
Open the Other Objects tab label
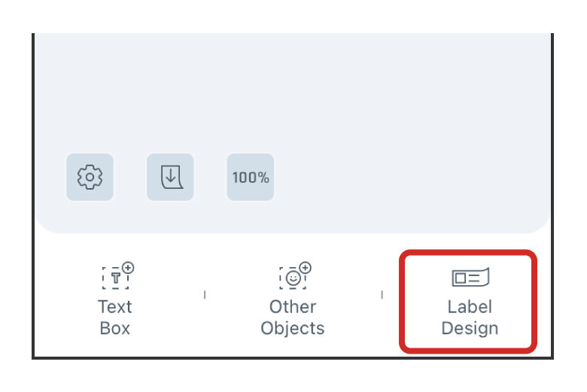click(293, 318)
